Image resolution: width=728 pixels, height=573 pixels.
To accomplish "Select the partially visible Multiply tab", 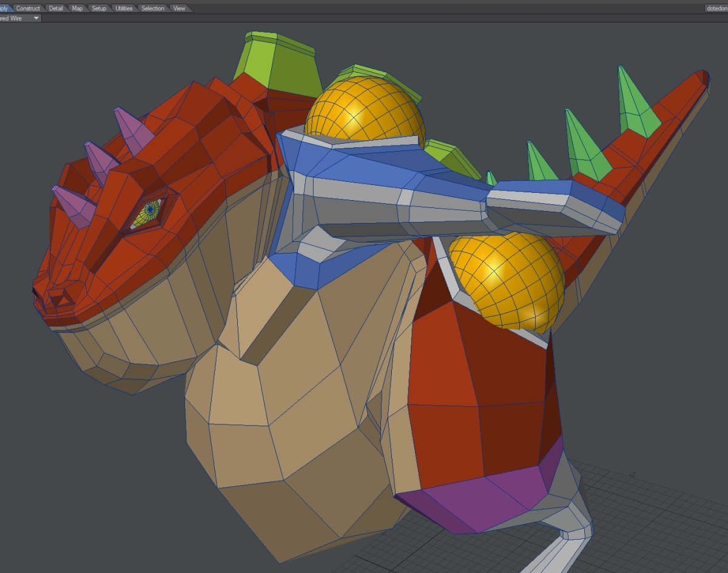I will click(4, 8).
